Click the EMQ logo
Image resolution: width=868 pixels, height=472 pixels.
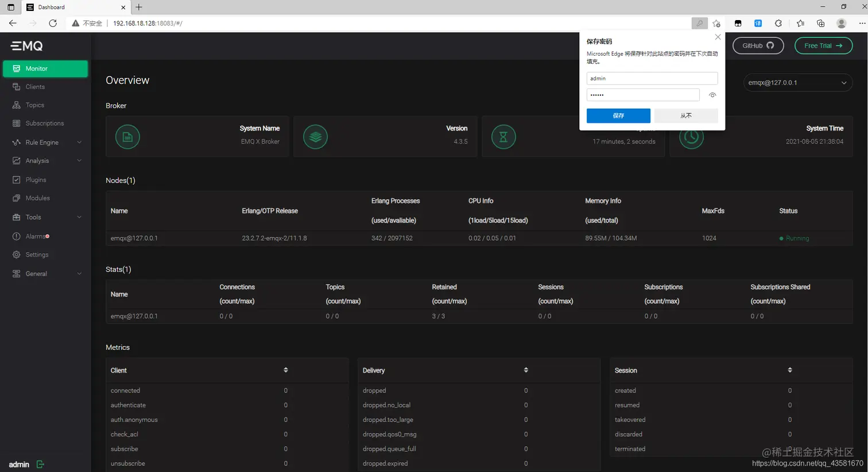[27, 46]
